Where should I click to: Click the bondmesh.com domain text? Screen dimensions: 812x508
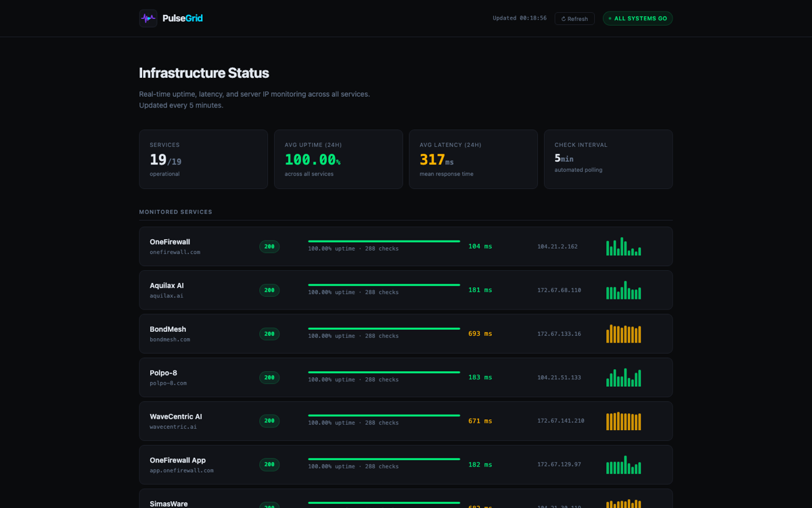pos(170,339)
